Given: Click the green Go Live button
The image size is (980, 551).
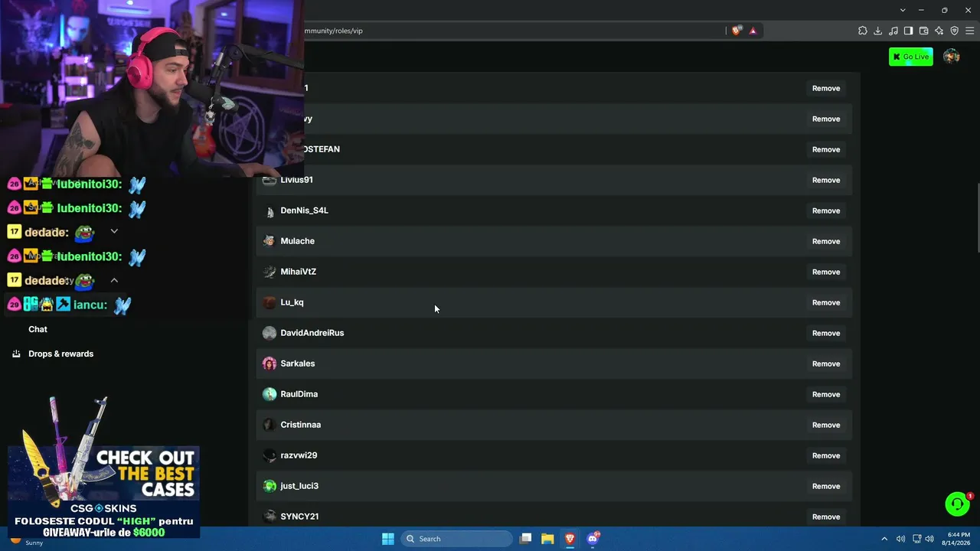Looking at the screenshot, I should [x=911, y=57].
